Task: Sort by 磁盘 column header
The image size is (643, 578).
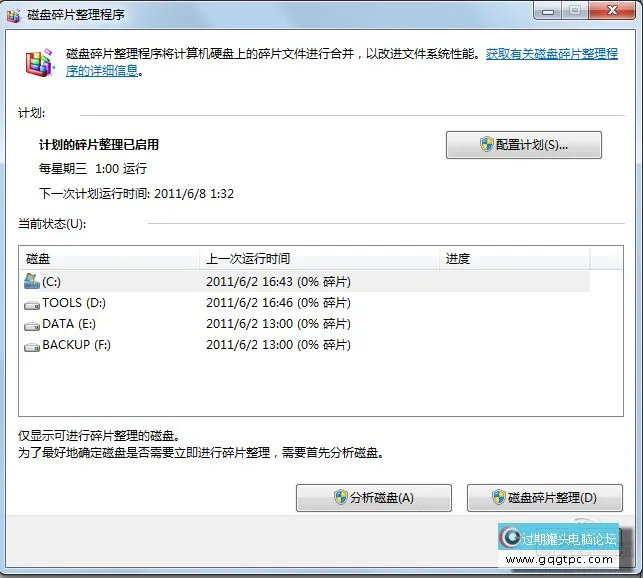Action: [x=109, y=258]
